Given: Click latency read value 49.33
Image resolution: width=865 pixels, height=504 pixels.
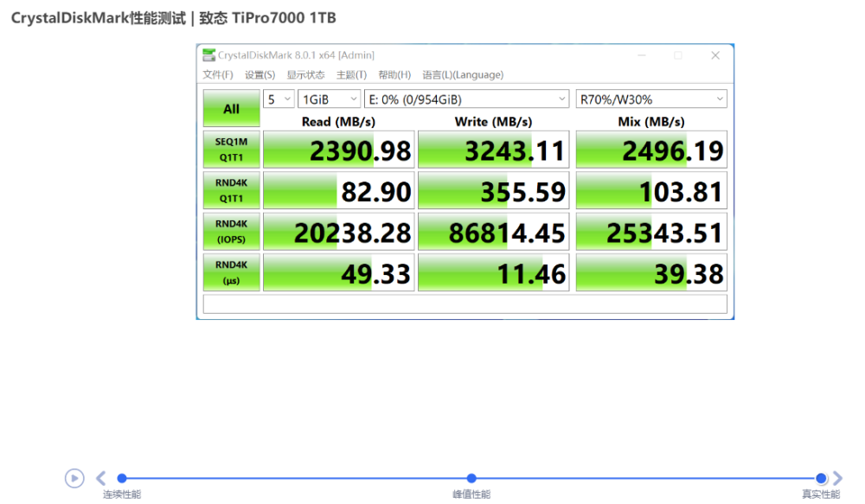Looking at the screenshot, I should (x=339, y=272).
